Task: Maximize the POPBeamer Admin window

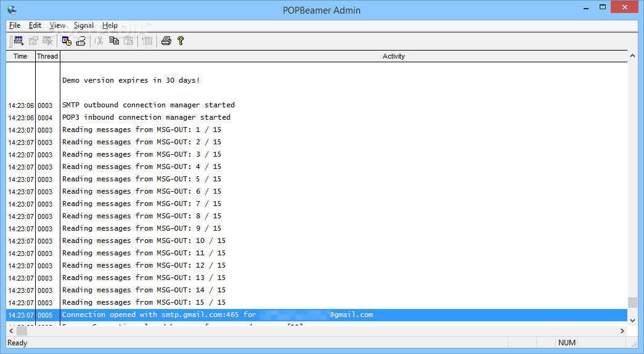Action: [603, 7]
